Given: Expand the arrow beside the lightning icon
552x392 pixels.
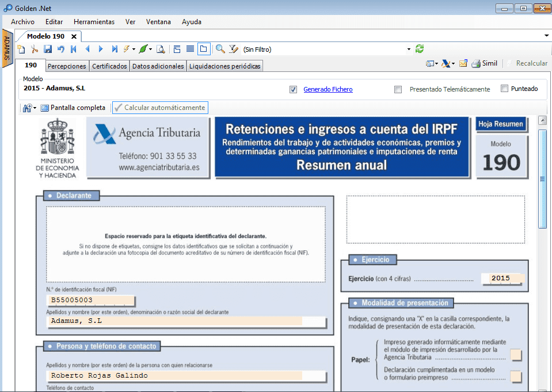Looking at the screenshot, I should (134, 50).
